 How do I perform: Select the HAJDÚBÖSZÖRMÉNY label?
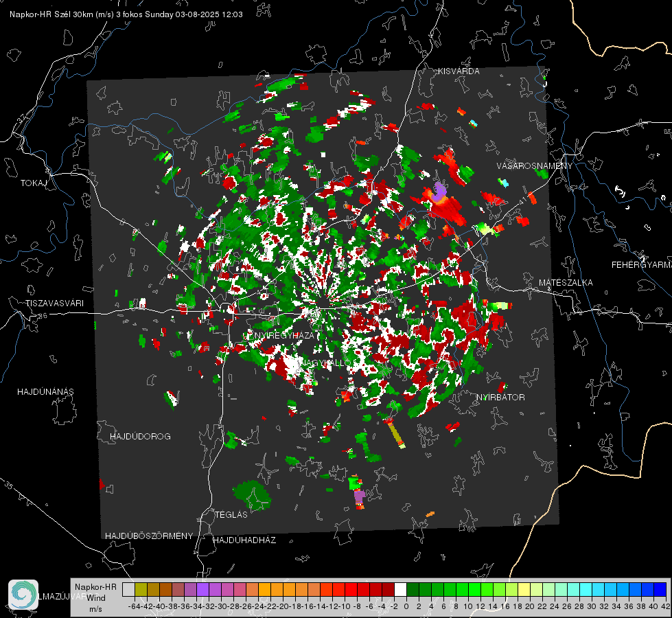coord(149,536)
